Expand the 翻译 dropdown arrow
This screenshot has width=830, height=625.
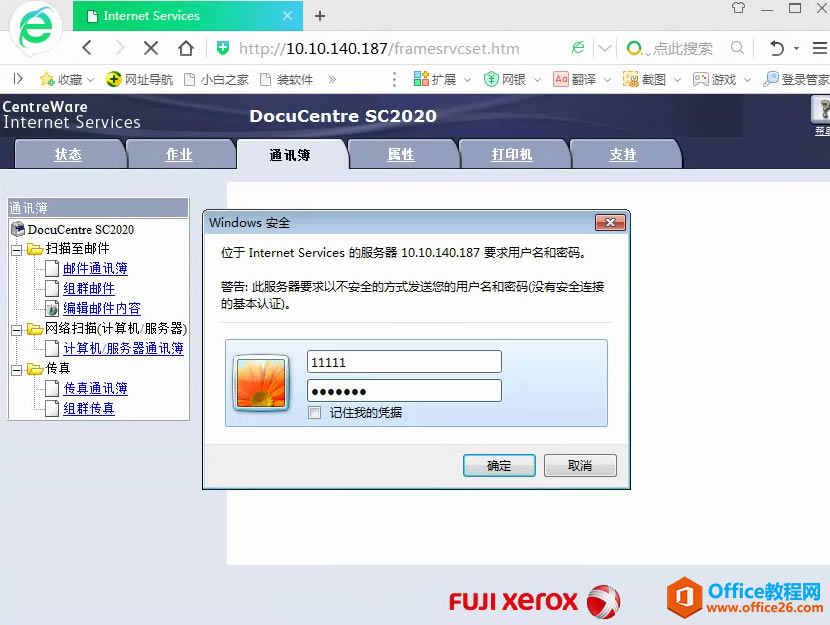(x=607, y=80)
